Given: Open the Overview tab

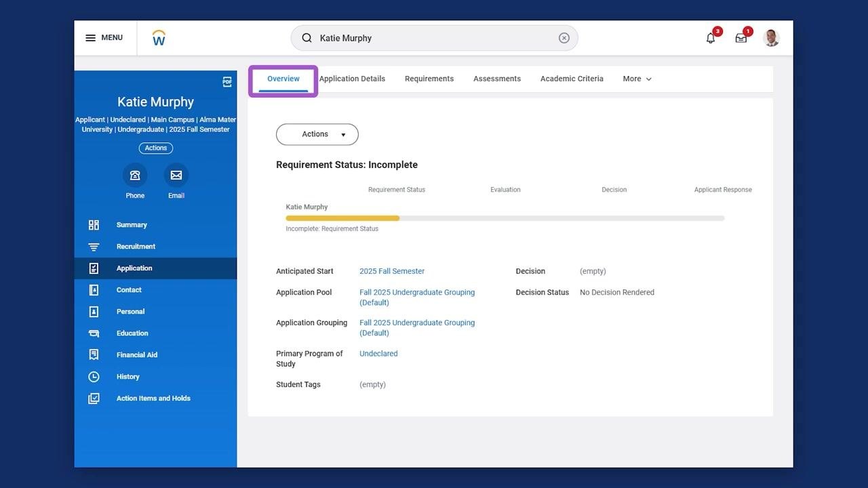Looking at the screenshot, I should (x=283, y=79).
